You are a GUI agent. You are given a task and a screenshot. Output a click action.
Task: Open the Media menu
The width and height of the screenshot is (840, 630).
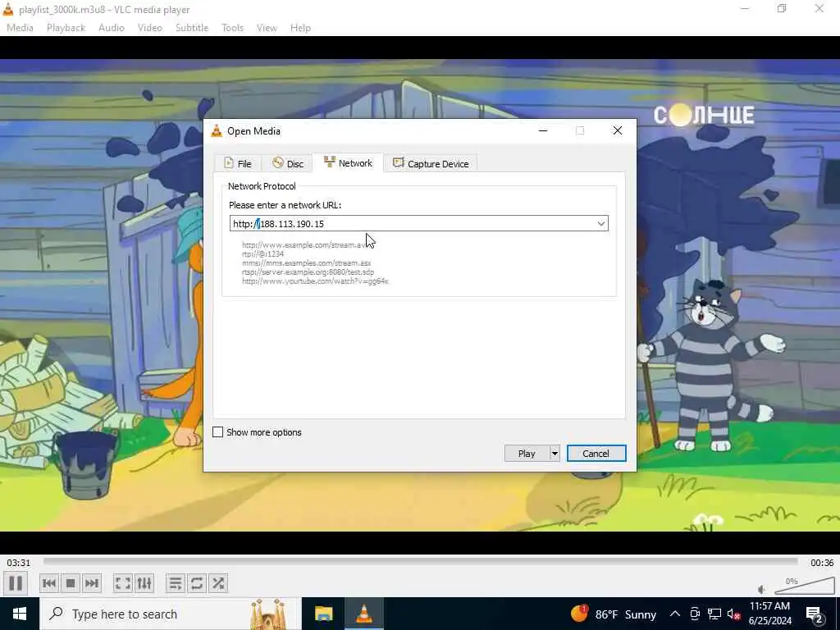20,28
